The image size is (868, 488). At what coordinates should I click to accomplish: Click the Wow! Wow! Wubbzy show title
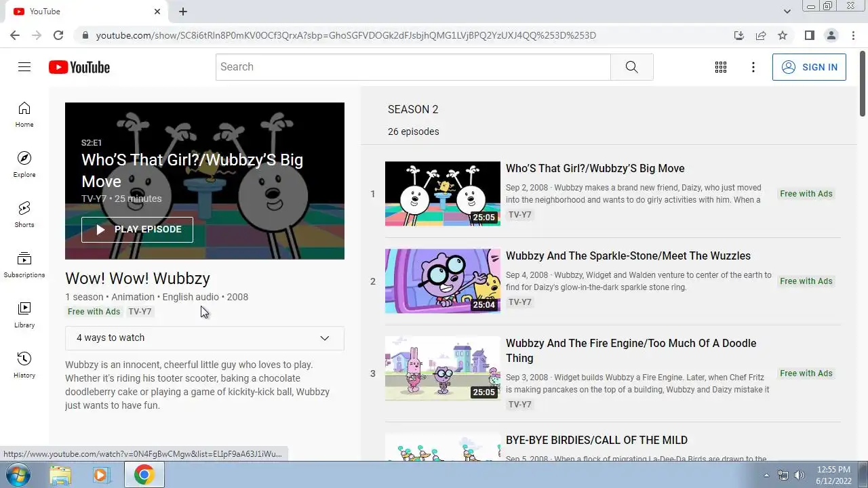(138, 279)
